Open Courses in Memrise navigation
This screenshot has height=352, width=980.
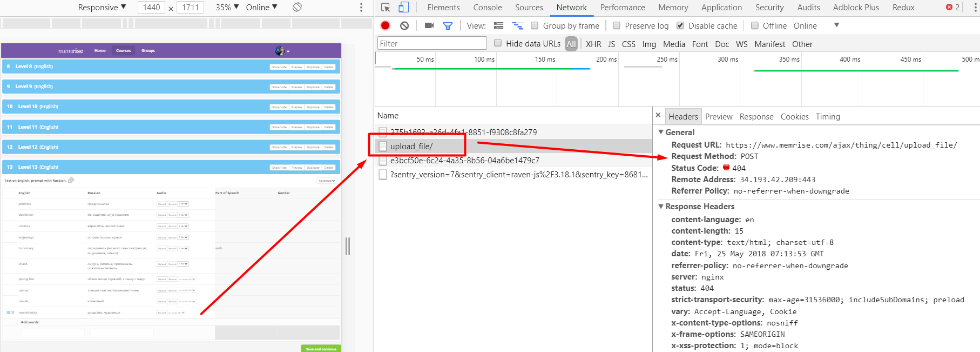click(x=124, y=50)
